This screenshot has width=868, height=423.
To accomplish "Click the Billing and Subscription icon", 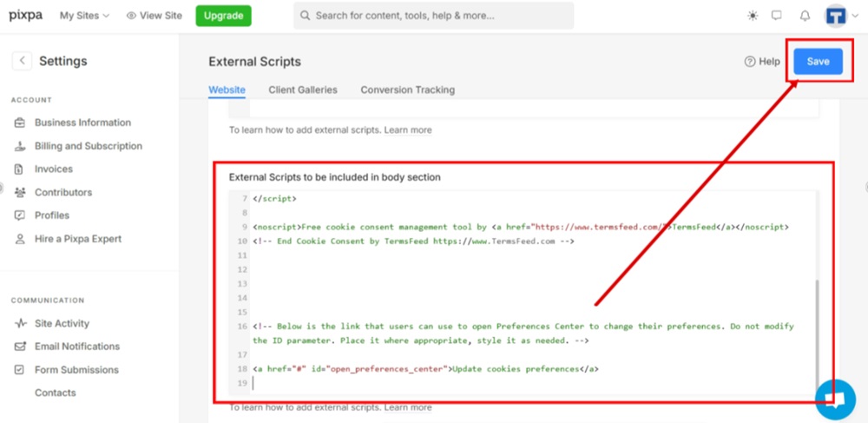I will [20, 146].
